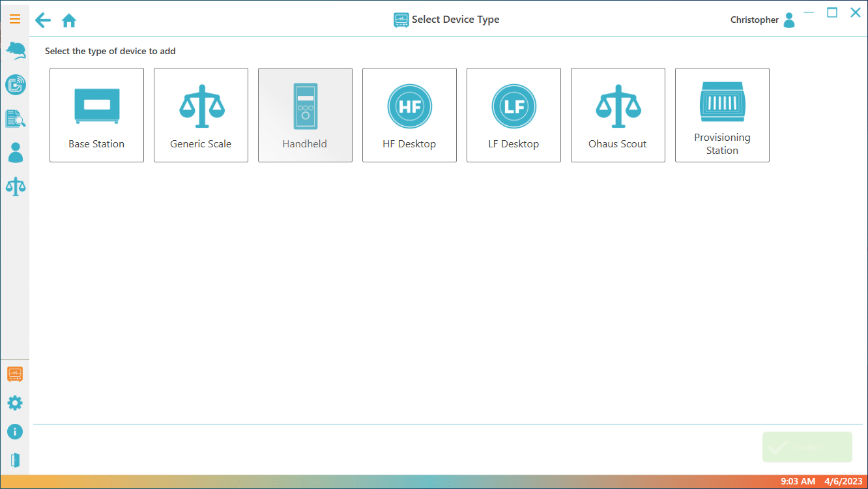868x489 pixels.
Task: Click the Christopher user profile
Action: (x=762, y=20)
